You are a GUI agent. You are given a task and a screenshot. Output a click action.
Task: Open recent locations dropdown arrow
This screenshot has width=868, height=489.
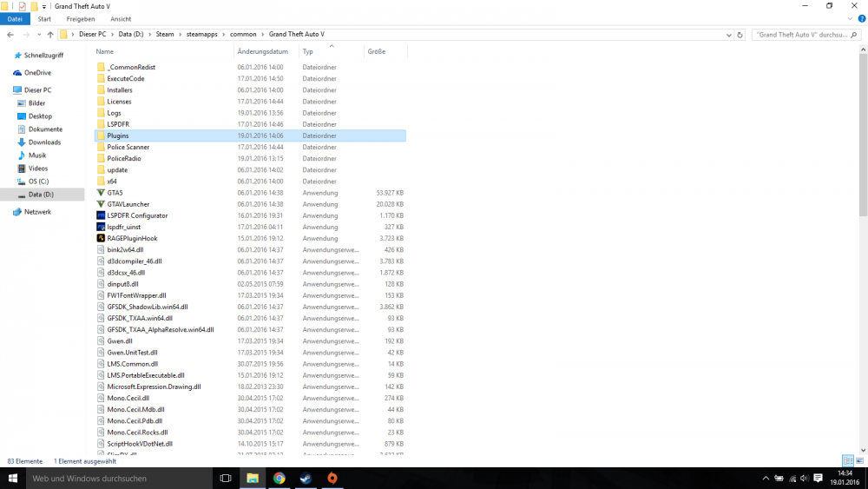(x=39, y=35)
